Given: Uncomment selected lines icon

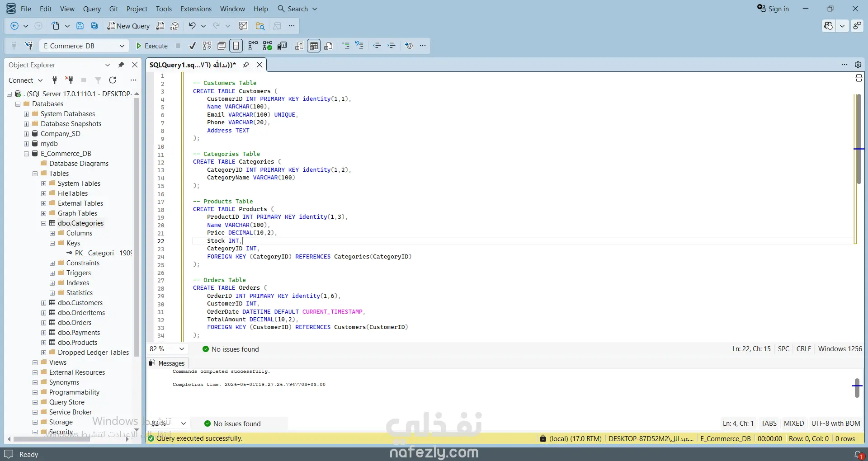Looking at the screenshot, I should 360,46.
